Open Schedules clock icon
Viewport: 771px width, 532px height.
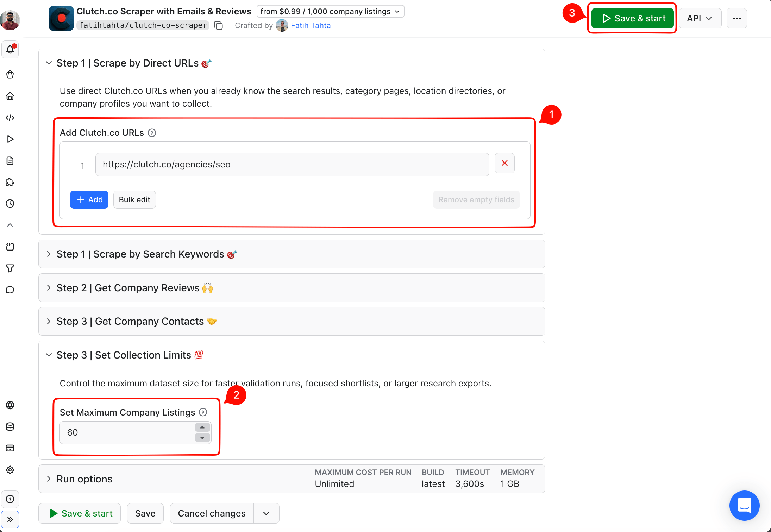(x=10, y=204)
